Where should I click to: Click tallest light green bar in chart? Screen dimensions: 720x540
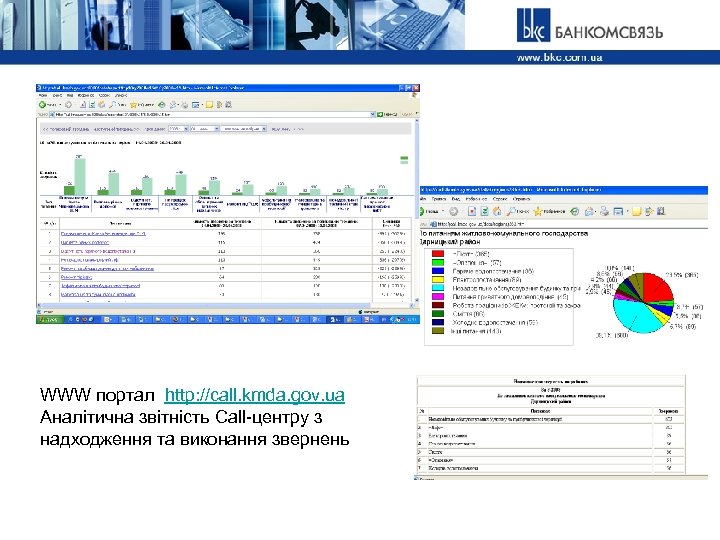[x=80, y=176]
